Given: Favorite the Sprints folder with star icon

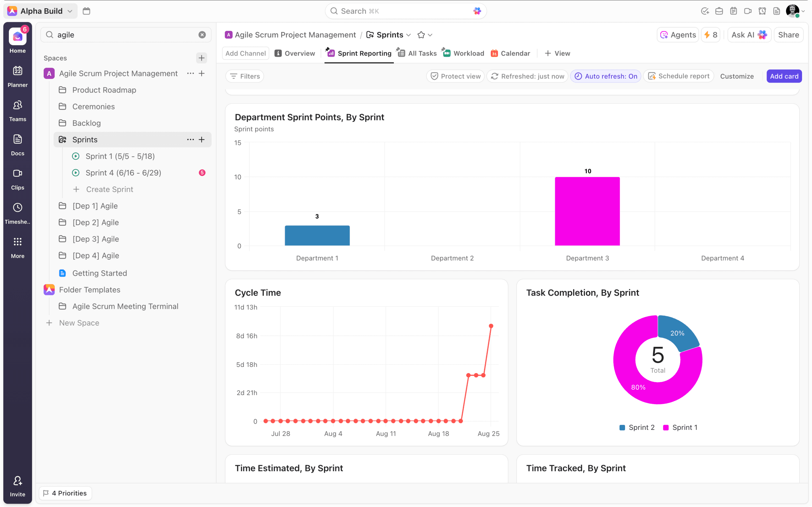Looking at the screenshot, I should tap(421, 35).
